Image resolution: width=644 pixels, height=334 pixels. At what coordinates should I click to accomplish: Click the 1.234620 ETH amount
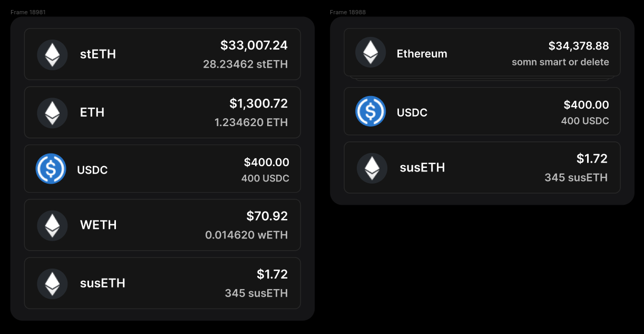point(251,122)
